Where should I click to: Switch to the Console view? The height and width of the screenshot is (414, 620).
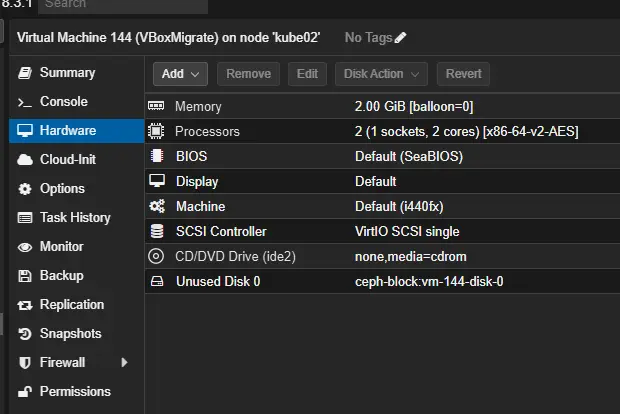[63, 102]
